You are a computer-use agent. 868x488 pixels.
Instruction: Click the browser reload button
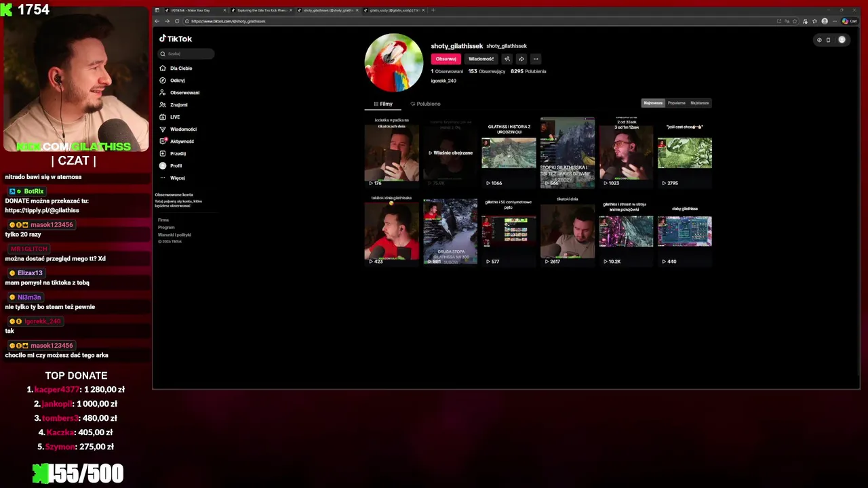click(x=177, y=21)
